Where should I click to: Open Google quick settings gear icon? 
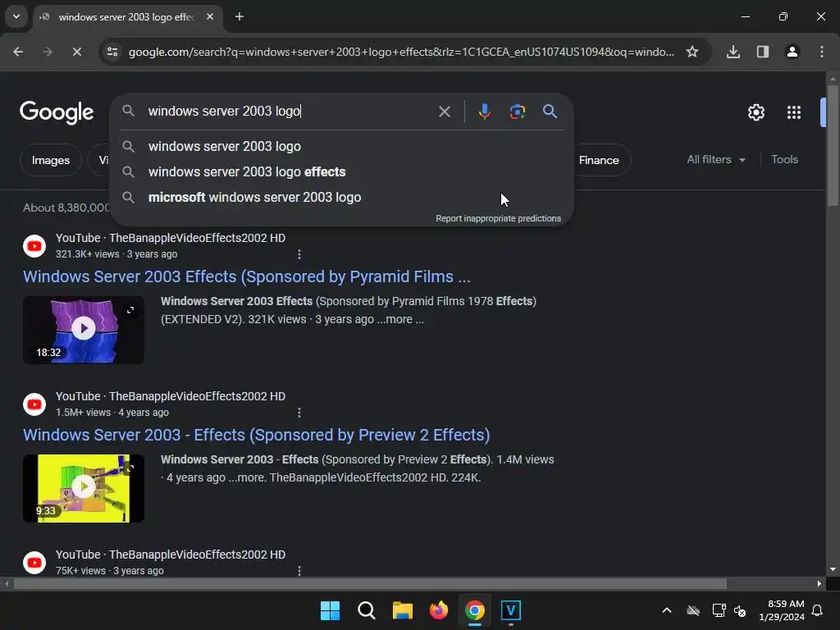pos(756,112)
